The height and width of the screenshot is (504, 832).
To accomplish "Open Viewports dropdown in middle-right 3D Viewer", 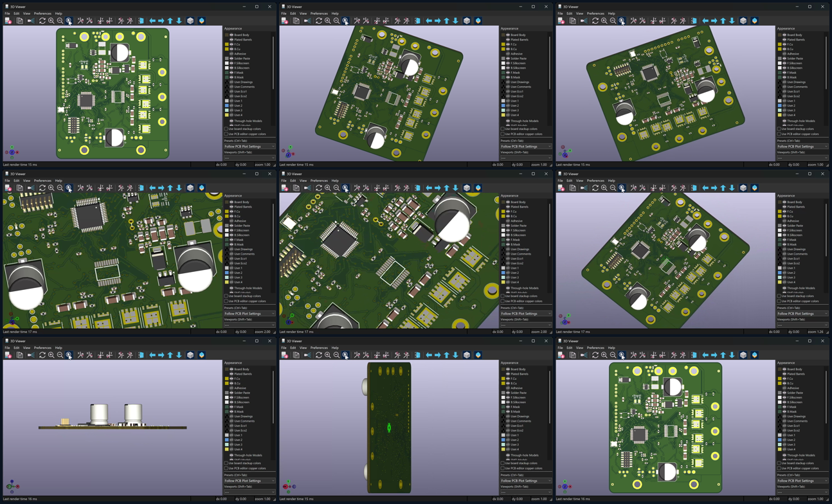I will 802,325.
